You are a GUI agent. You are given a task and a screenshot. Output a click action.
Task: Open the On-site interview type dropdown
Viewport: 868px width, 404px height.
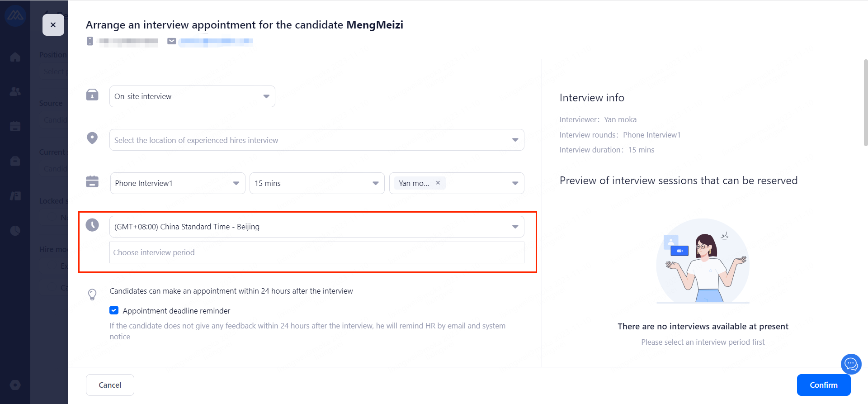coord(192,96)
